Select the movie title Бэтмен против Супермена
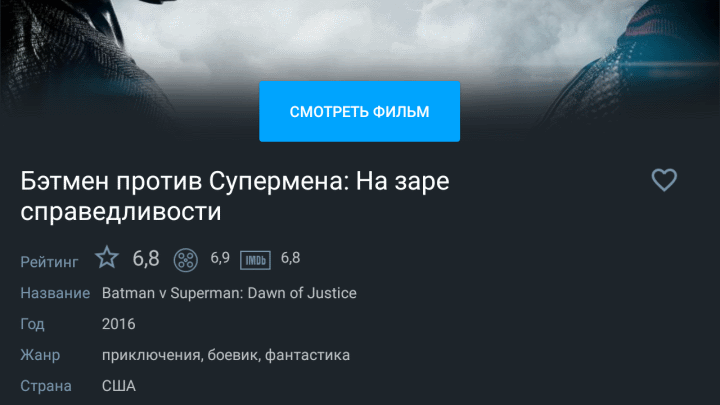This screenshot has height=405, width=720. coord(235,196)
